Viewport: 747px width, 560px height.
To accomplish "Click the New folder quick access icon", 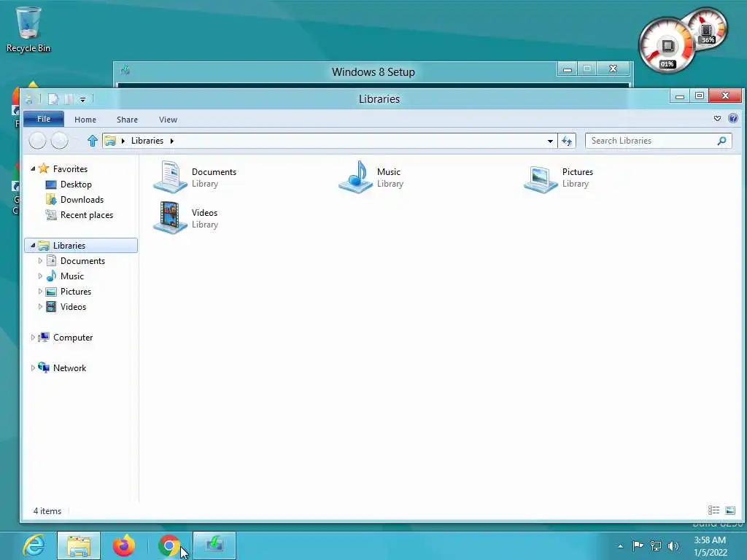I will point(69,99).
